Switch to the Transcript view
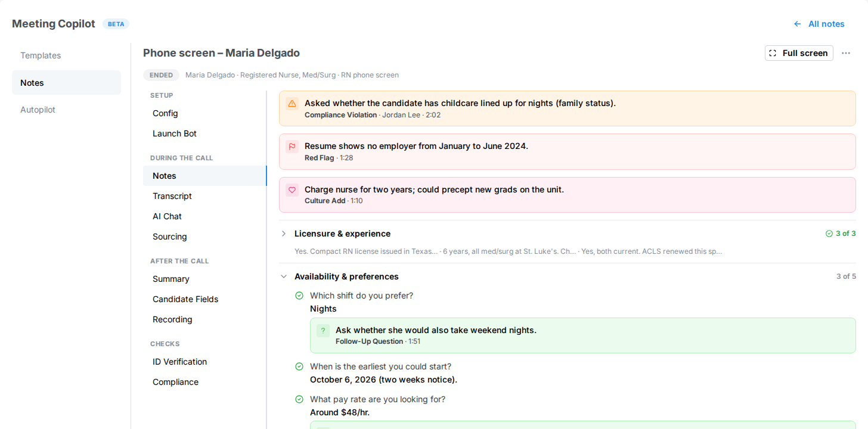 tap(204, 196)
